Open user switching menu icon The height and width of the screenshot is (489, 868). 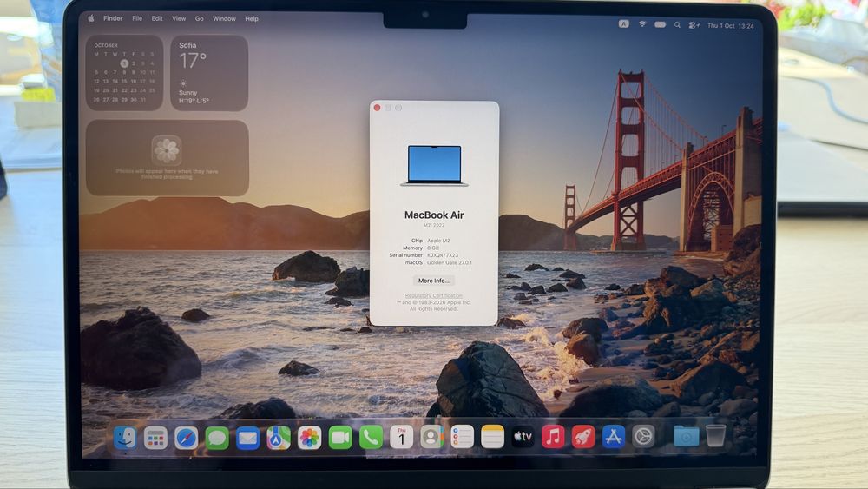point(694,25)
